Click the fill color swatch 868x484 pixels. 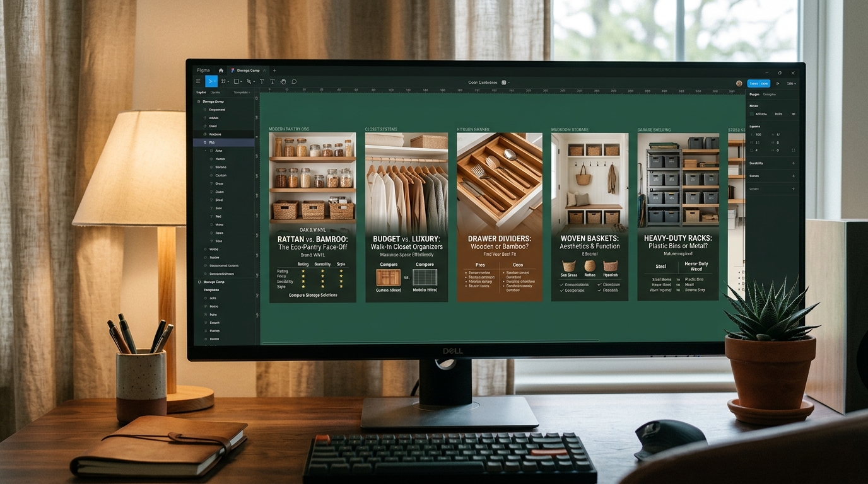pyautogui.click(x=751, y=114)
